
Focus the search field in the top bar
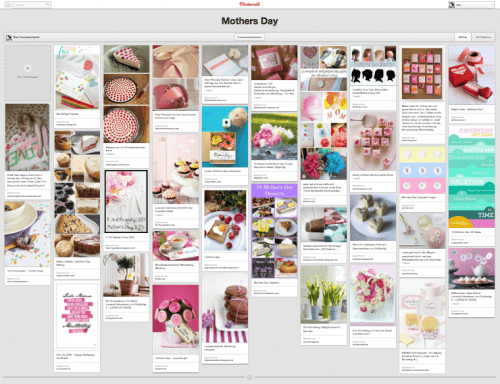click(x=32, y=5)
